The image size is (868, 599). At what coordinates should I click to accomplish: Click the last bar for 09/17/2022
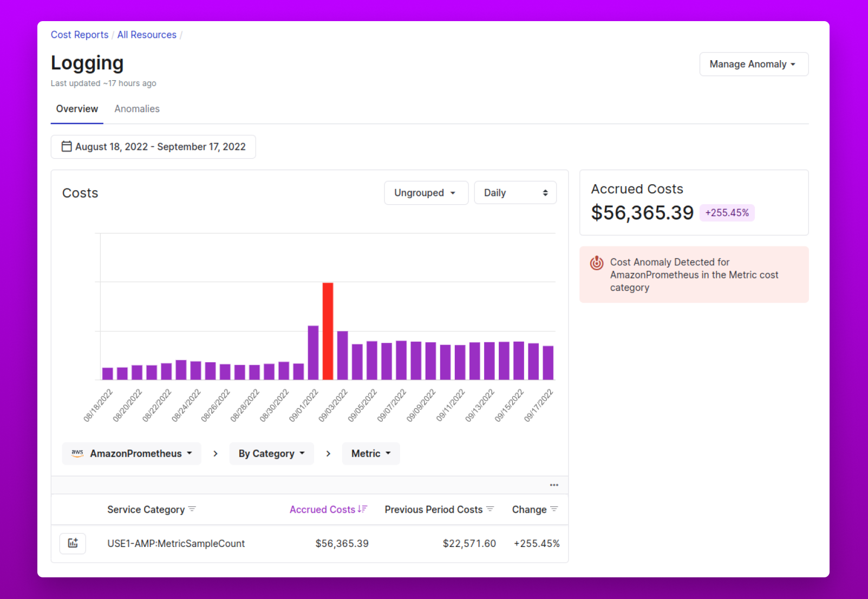[548, 363]
